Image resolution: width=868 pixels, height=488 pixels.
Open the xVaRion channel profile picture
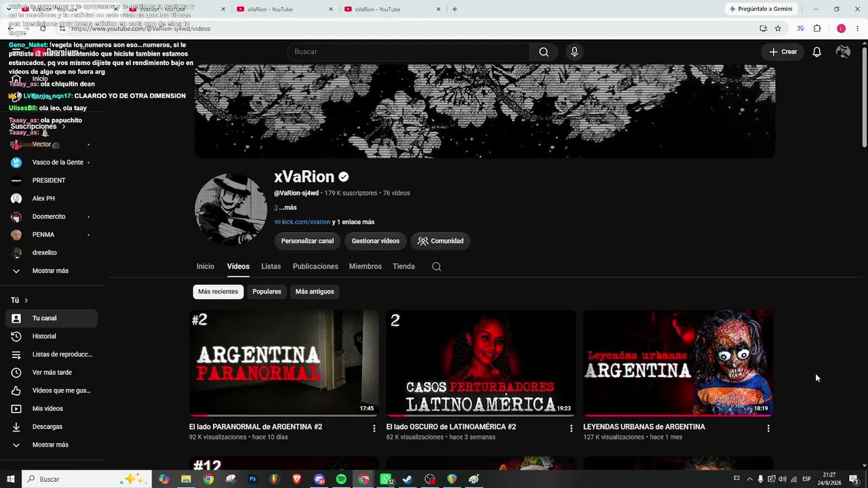[231, 209]
